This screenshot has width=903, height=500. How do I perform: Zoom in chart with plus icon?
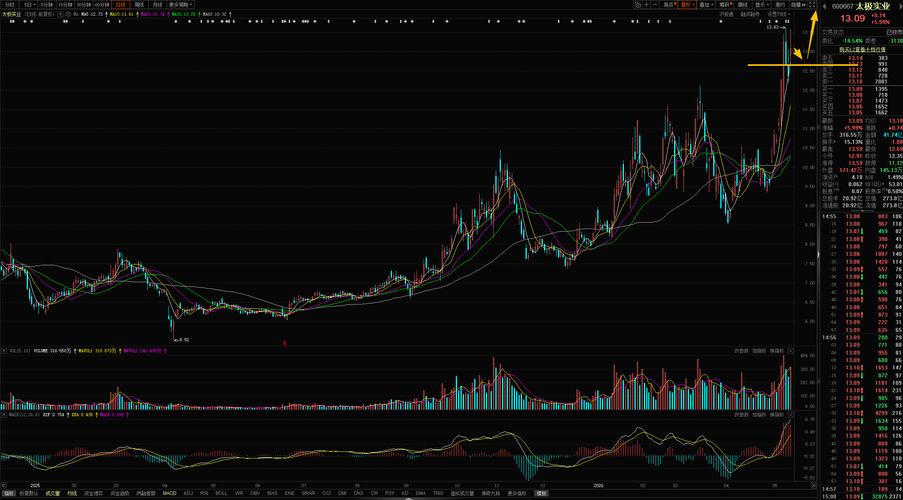[647, 5]
